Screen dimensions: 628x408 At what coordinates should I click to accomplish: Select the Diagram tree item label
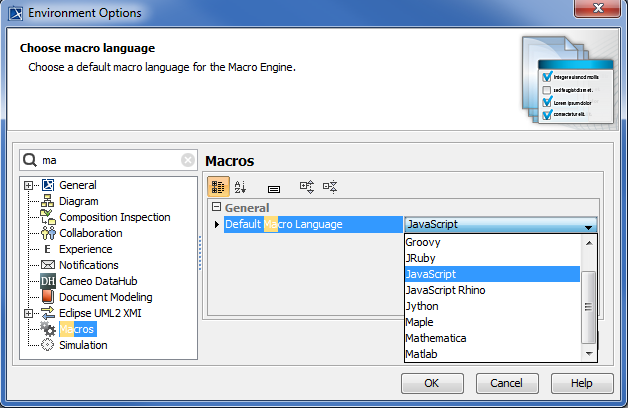[x=78, y=201]
